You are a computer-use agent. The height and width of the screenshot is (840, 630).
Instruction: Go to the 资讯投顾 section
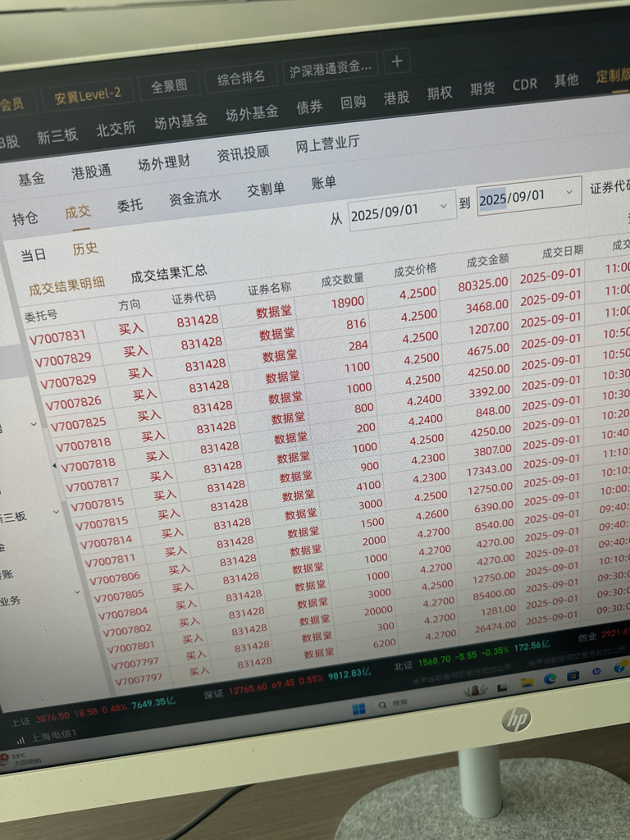pyautogui.click(x=243, y=153)
